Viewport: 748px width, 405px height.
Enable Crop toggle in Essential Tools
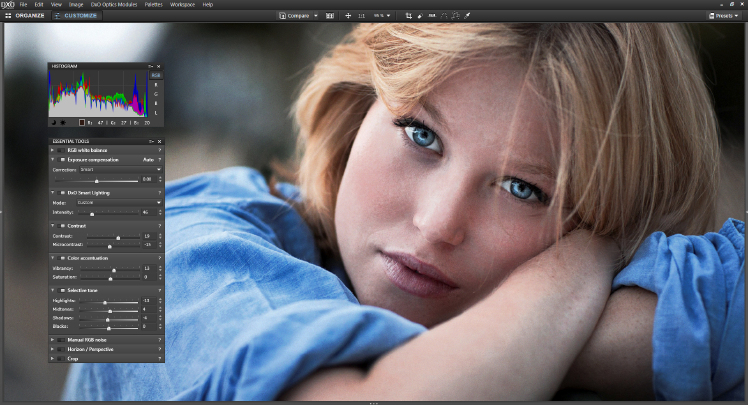pos(61,359)
